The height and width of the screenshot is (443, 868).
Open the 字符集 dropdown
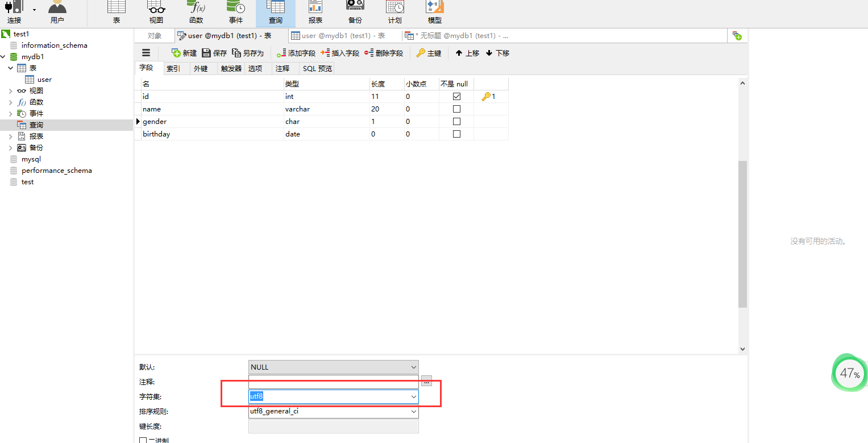pos(413,396)
